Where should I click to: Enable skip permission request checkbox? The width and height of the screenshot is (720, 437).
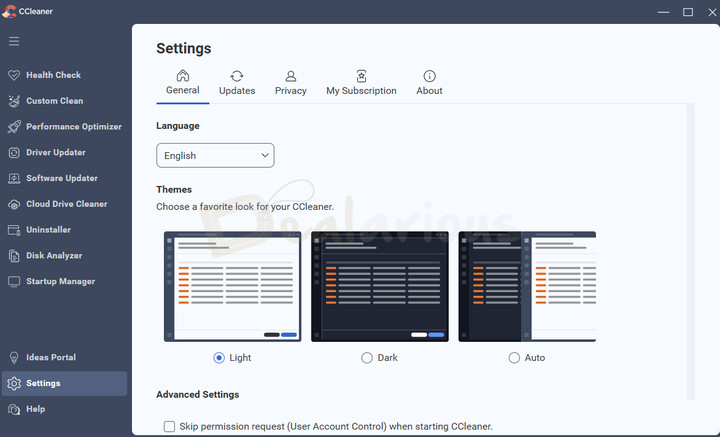click(169, 427)
